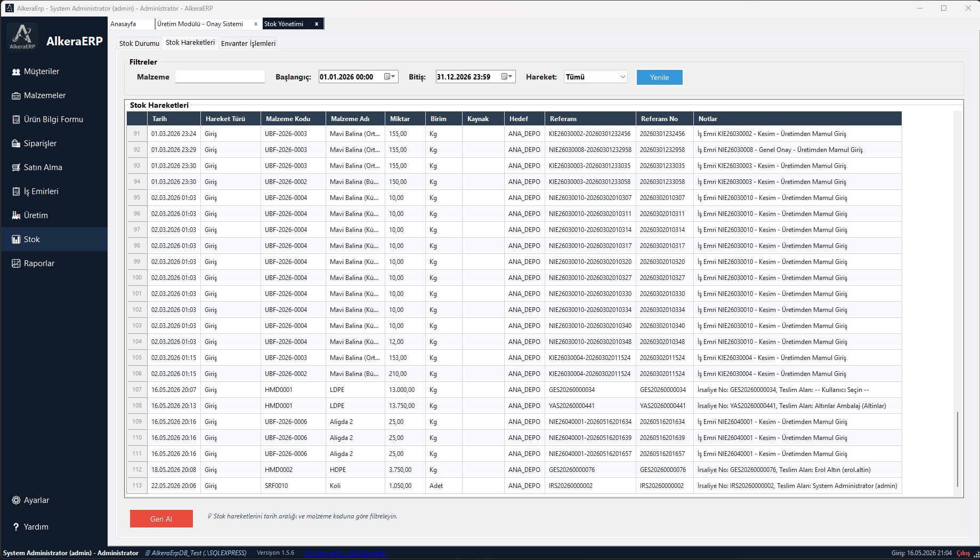Select the Stok Hareketleri sub-tab

[190, 43]
